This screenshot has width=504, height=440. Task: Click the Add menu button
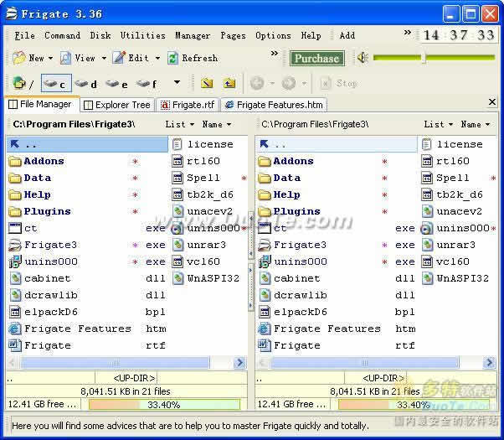(347, 35)
